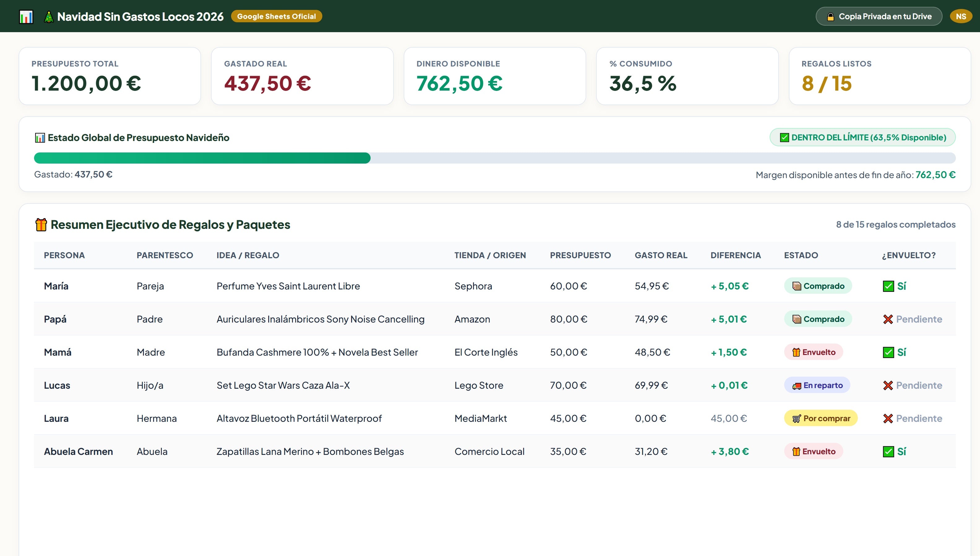Click the bar chart logo icon in header
Image resolution: width=980 pixels, height=556 pixels.
pyautogui.click(x=26, y=16)
